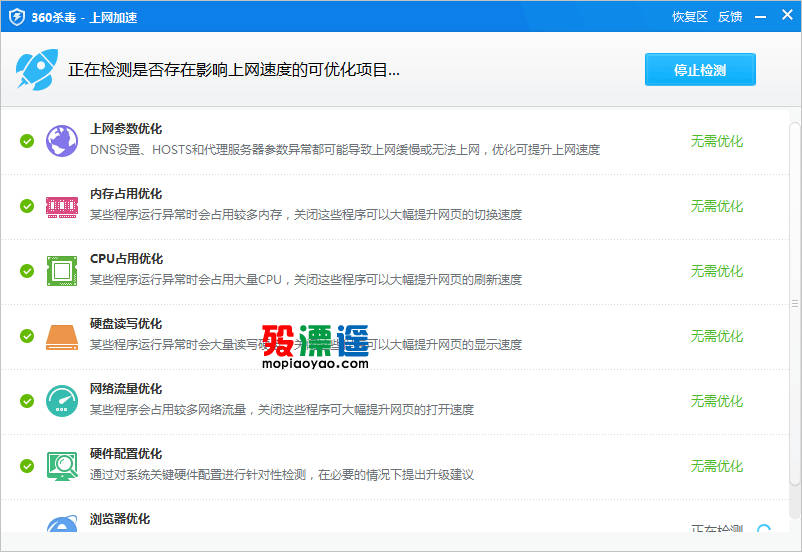802x552 pixels.
Task: Click the 硬件配置优化 title
Action: coord(126,454)
